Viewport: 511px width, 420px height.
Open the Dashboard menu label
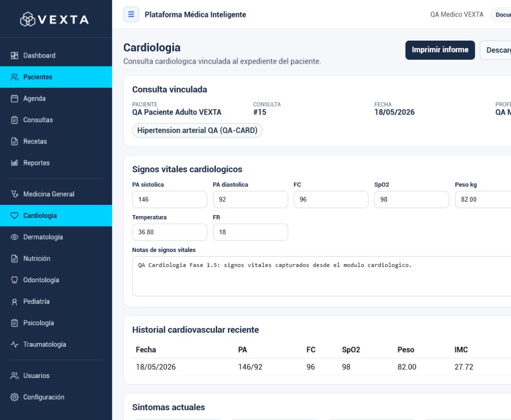click(39, 55)
